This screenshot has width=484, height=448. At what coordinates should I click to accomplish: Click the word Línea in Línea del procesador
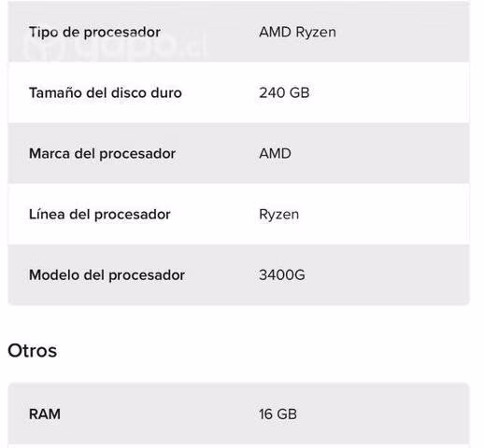coord(47,215)
